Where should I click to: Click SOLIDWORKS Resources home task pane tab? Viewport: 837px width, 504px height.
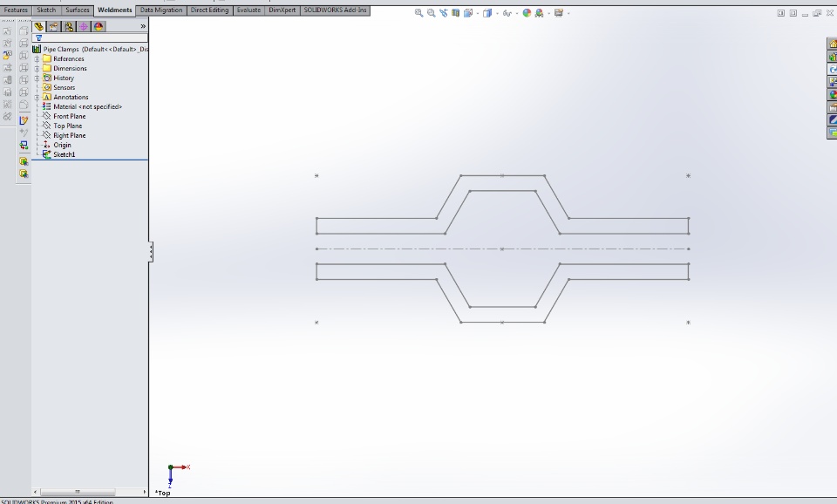pyautogui.click(x=832, y=44)
